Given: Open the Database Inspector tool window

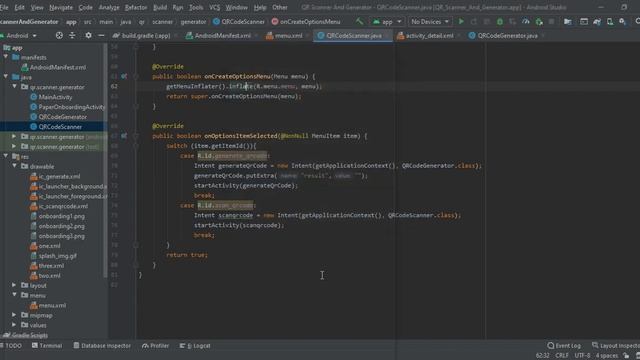Looking at the screenshot, I should (x=102, y=346).
